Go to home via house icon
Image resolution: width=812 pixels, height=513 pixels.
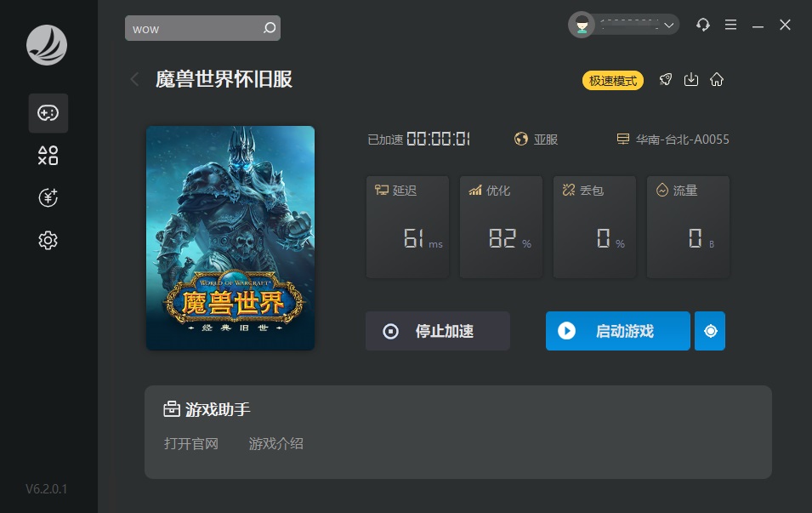point(717,80)
